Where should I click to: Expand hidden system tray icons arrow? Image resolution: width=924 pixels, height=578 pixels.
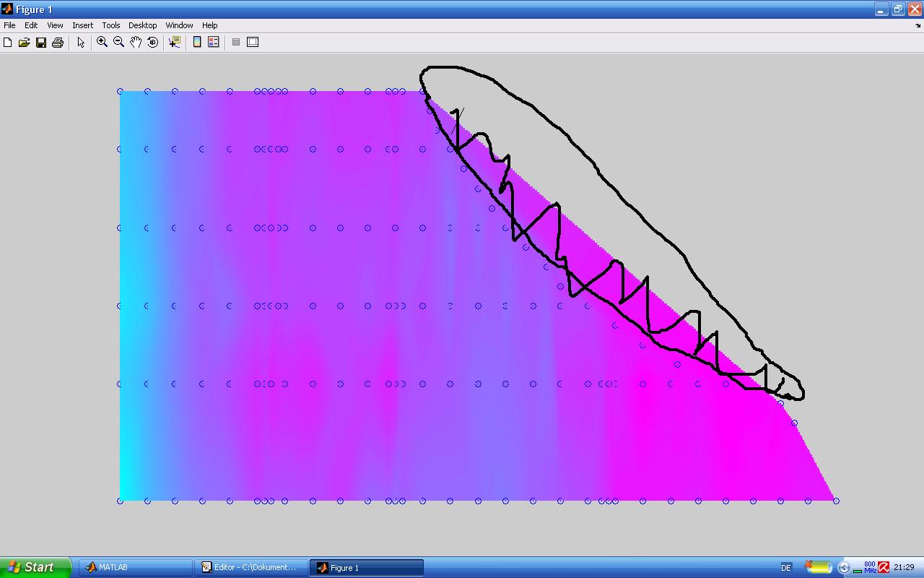pyautogui.click(x=843, y=568)
